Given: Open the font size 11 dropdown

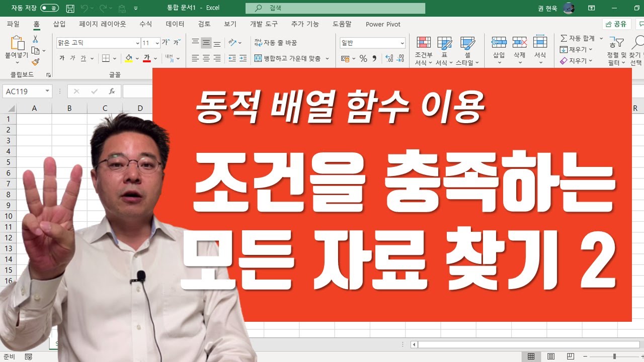Looking at the screenshot, I should click(157, 43).
